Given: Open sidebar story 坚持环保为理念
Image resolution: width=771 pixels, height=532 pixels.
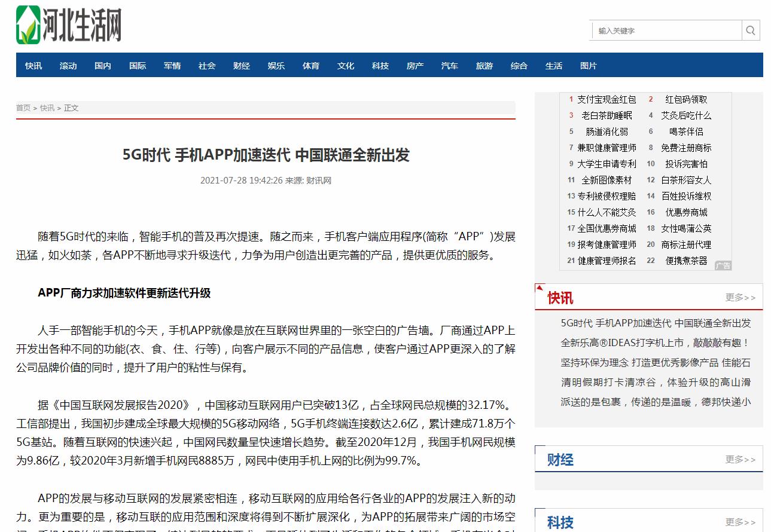Looking at the screenshot, I should click(x=656, y=363).
